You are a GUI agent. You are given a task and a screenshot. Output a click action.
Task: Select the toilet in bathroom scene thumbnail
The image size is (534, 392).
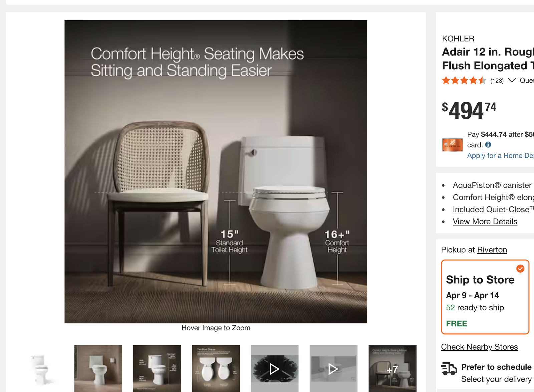pyautogui.click(x=98, y=369)
